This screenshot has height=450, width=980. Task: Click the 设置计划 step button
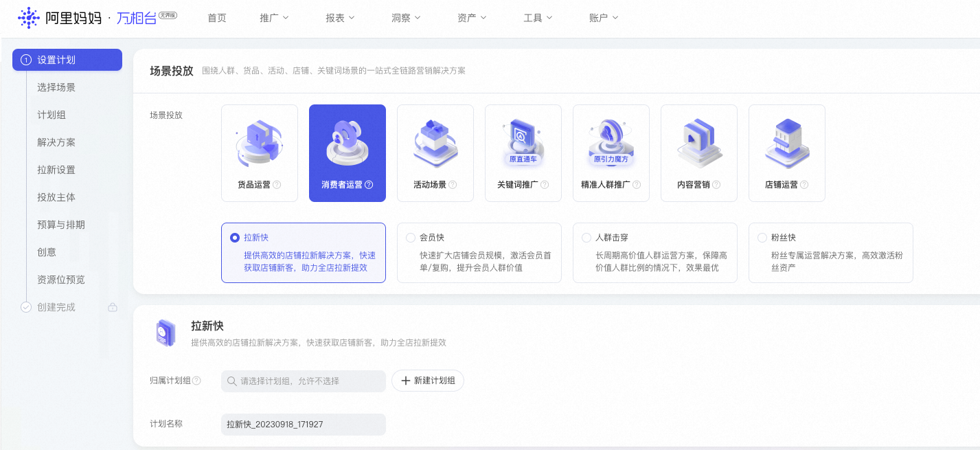67,60
